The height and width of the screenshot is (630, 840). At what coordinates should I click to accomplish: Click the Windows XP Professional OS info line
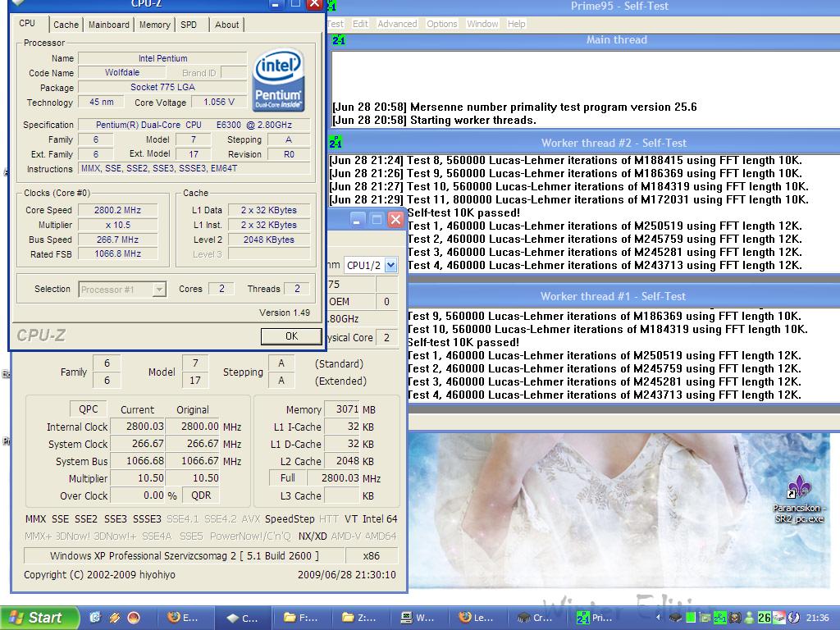click(184, 555)
